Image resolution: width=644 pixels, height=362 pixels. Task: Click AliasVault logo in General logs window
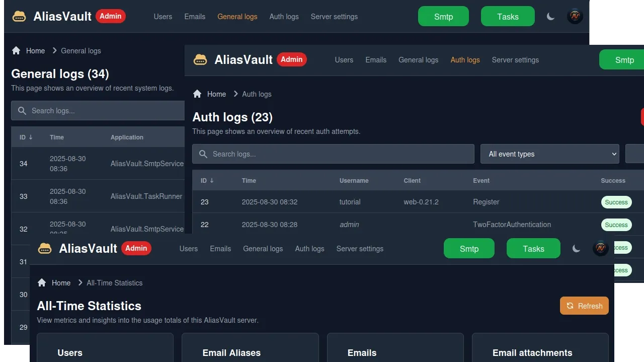pyautogui.click(x=19, y=17)
